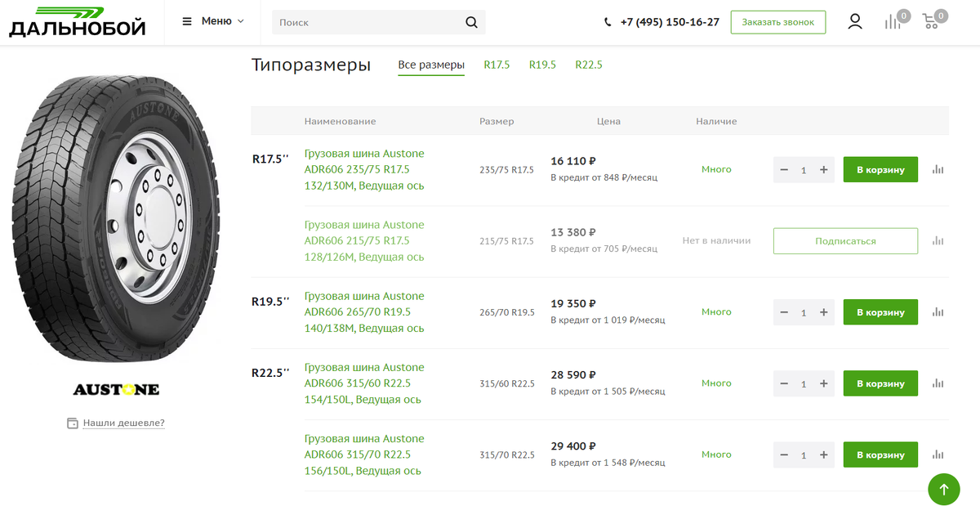This screenshot has height=506, width=980.
Task: Open the Нашли дешевле? link
Action: tap(123, 423)
